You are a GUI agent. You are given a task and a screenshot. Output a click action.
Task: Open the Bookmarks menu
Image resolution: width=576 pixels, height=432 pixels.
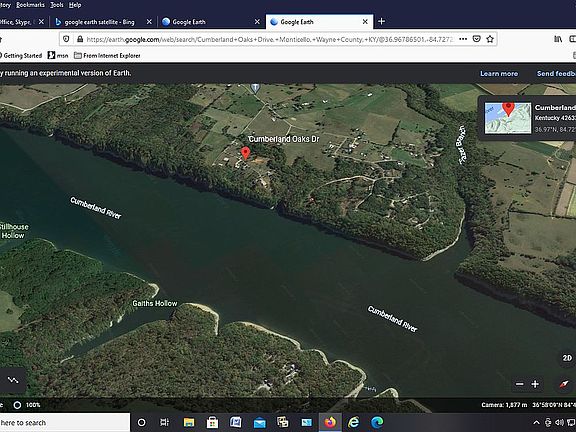coord(30,5)
